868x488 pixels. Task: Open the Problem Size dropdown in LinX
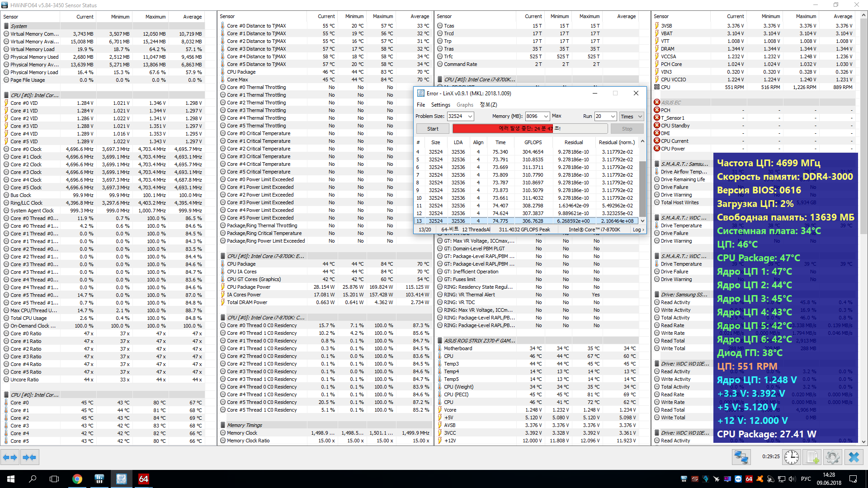(470, 117)
